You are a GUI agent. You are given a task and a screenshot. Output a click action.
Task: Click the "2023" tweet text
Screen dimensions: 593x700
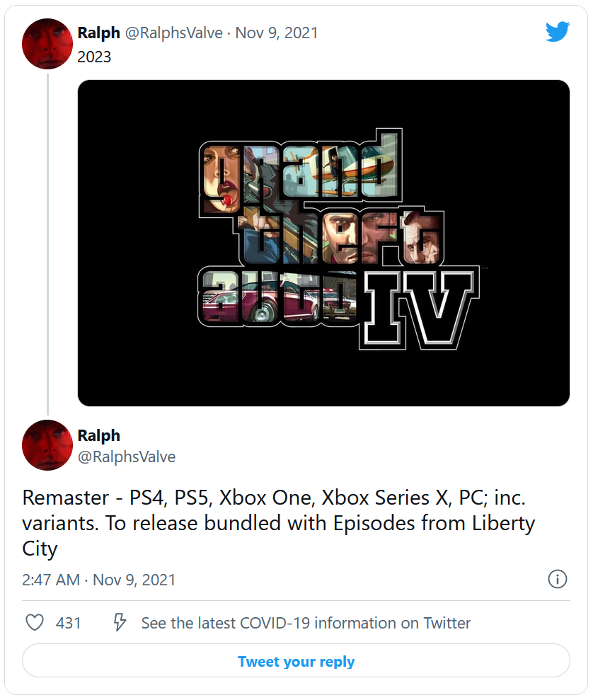(94, 57)
